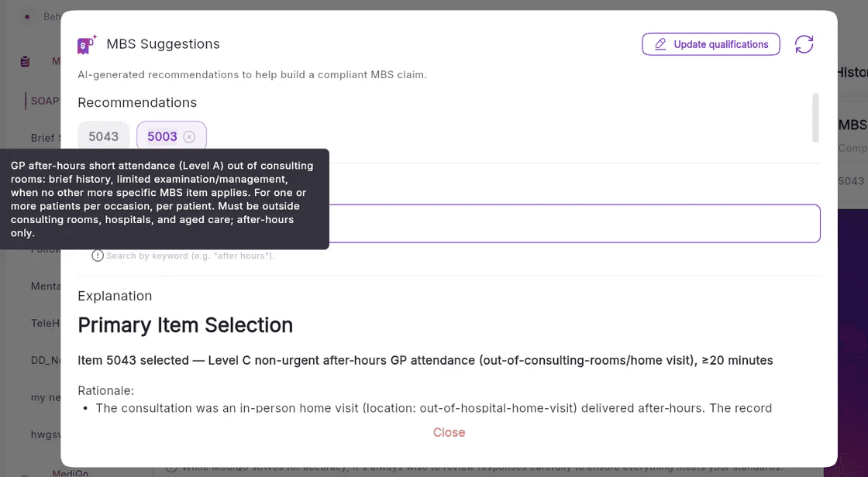Open the SOAP tab in the sidebar

click(45, 101)
